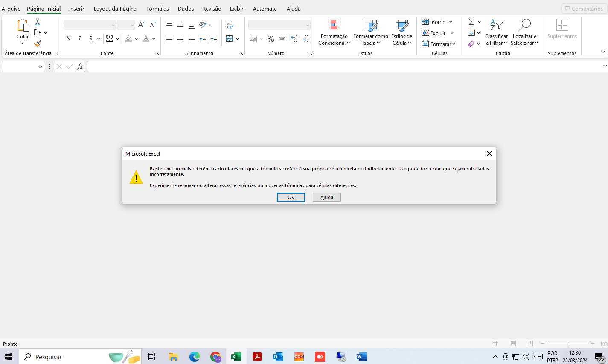Click the borders icon
This screenshot has width=608, height=364.
[x=110, y=39]
